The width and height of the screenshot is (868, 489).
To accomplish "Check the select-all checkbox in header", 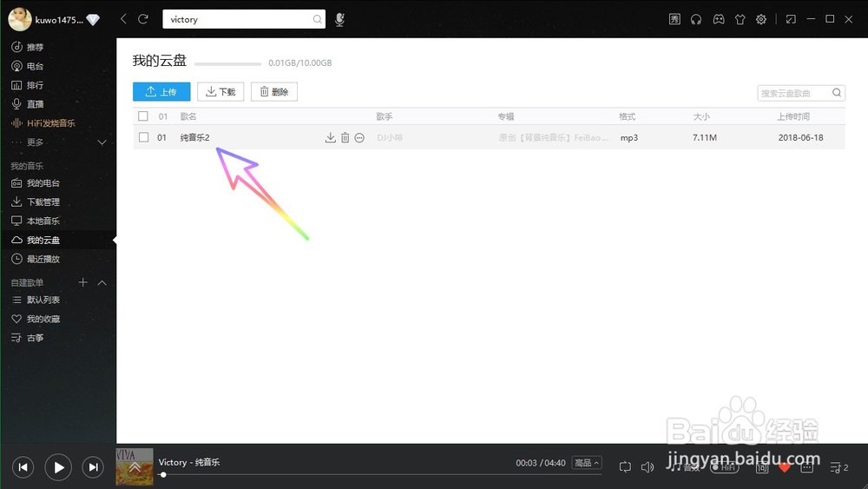I will (143, 116).
